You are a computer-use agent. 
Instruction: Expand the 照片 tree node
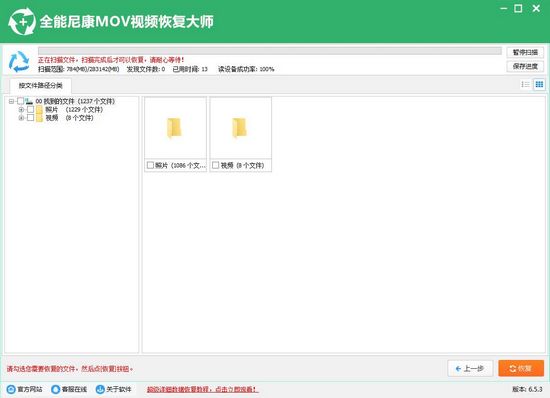tap(21, 109)
